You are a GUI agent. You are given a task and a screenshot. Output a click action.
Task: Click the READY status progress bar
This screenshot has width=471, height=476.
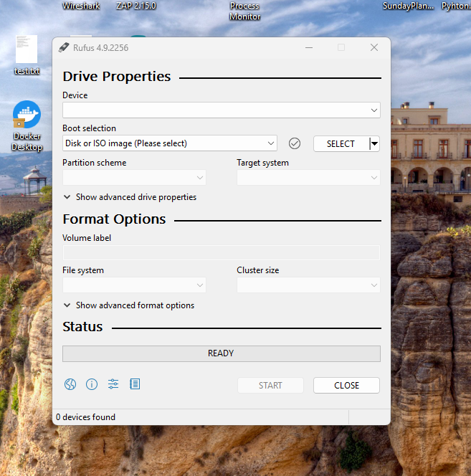click(x=221, y=353)
